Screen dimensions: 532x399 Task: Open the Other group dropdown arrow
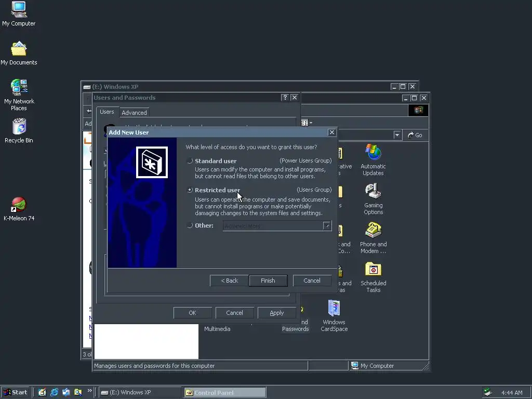[327, 226]
